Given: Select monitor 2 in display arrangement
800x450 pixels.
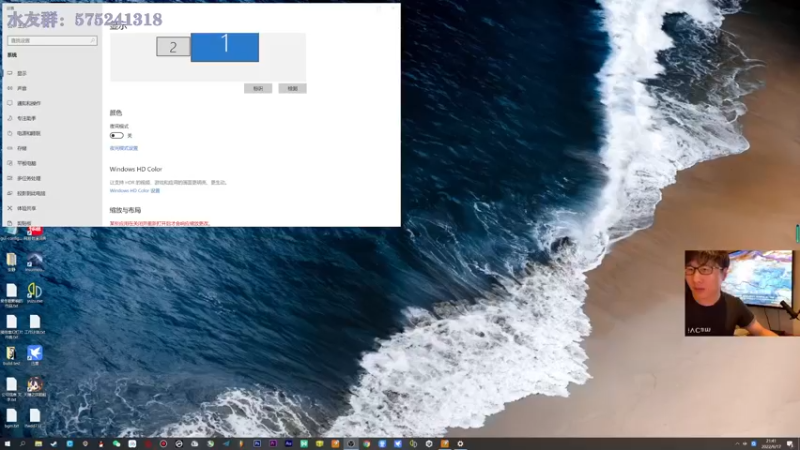Looking at the screenshot, I should coord(173,47).
